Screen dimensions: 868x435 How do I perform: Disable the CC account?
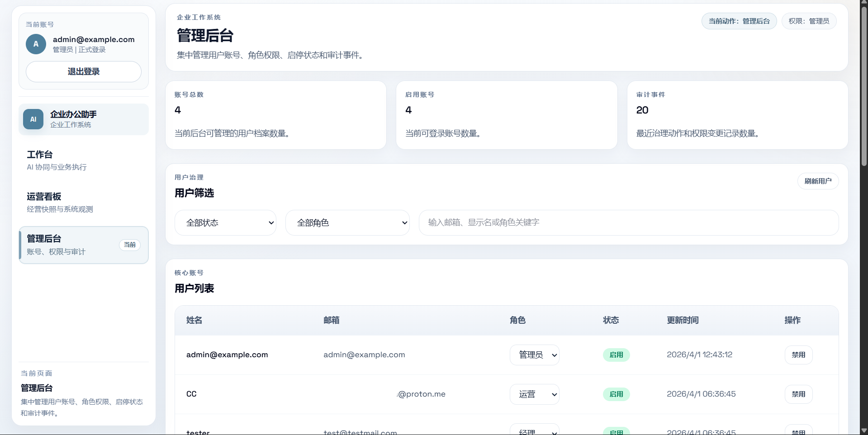click(x=798, y=394)
